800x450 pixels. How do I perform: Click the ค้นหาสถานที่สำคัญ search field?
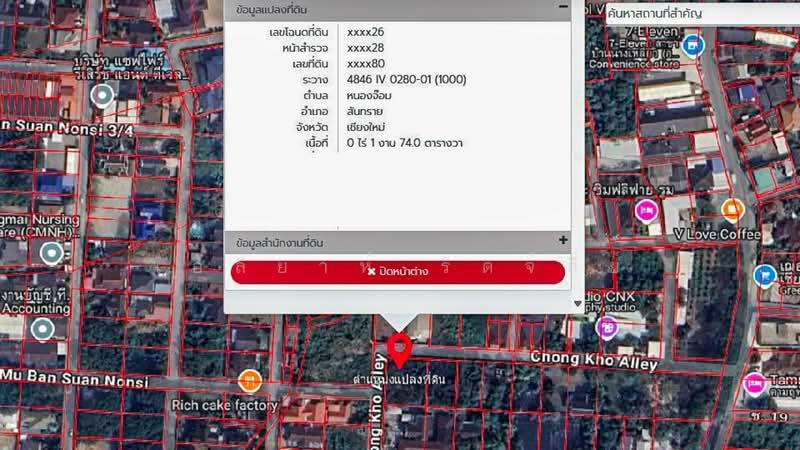pyautogui.click(x=690, y=13)
